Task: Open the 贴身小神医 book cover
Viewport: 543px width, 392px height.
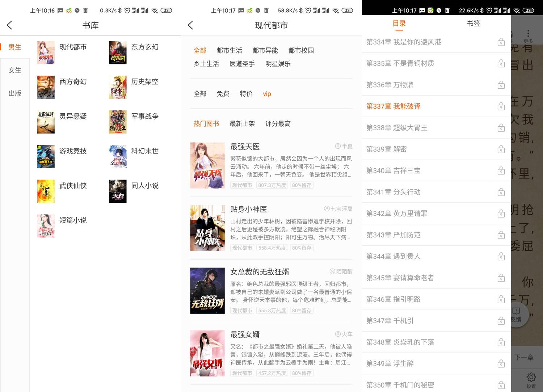Action: tap(207, 228)
